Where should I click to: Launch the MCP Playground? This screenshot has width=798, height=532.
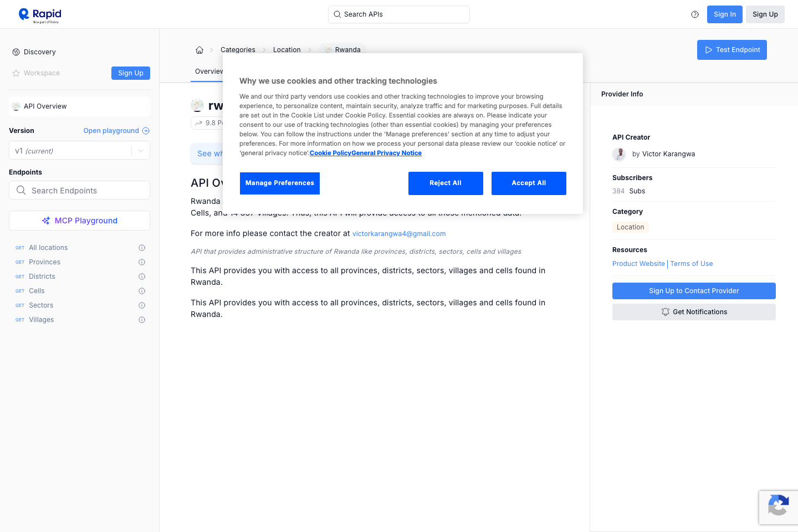coord(79,221)
